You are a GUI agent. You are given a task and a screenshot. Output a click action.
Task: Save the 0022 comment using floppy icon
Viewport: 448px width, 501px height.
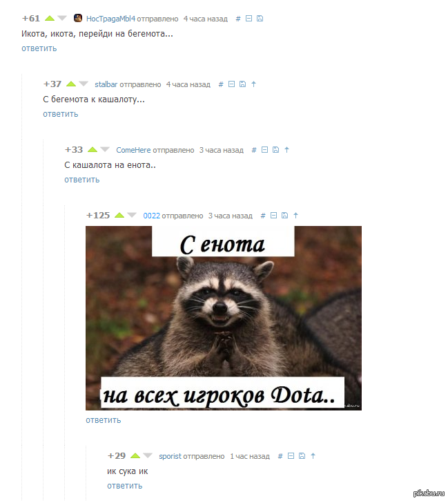(284, 216)
